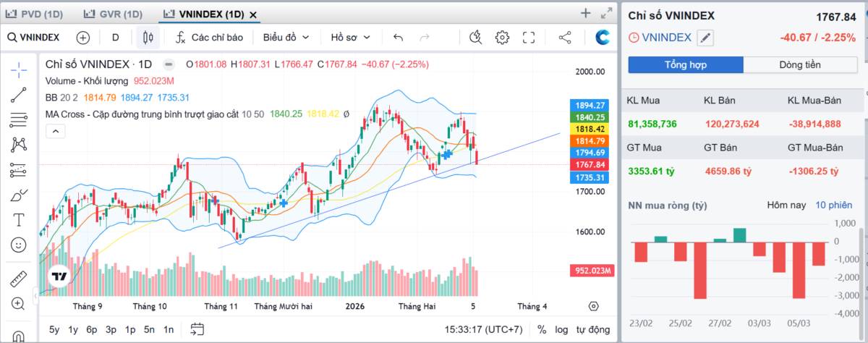Switch to the PVD (1D) tab
This screenshot has height=343, width=868.
tap(35, 14)
